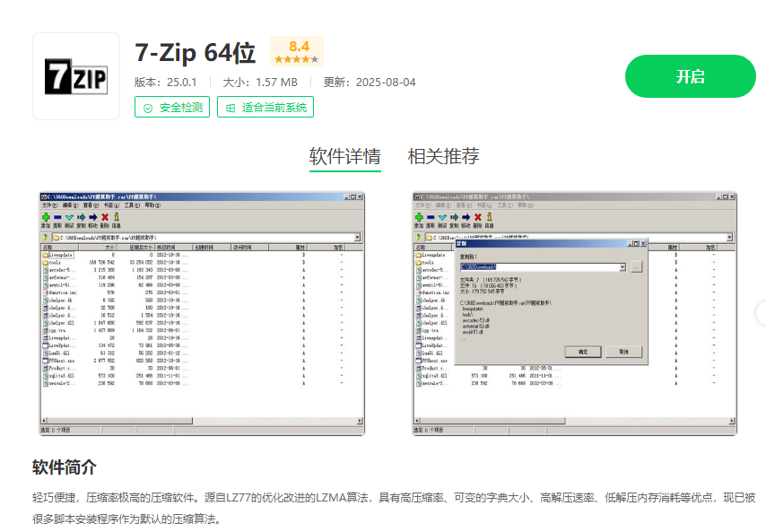Image resolution: width=766 pixels, height=532 pixels.
Task: Click the 7-Zip application logo
Action: tap(76, 75)
